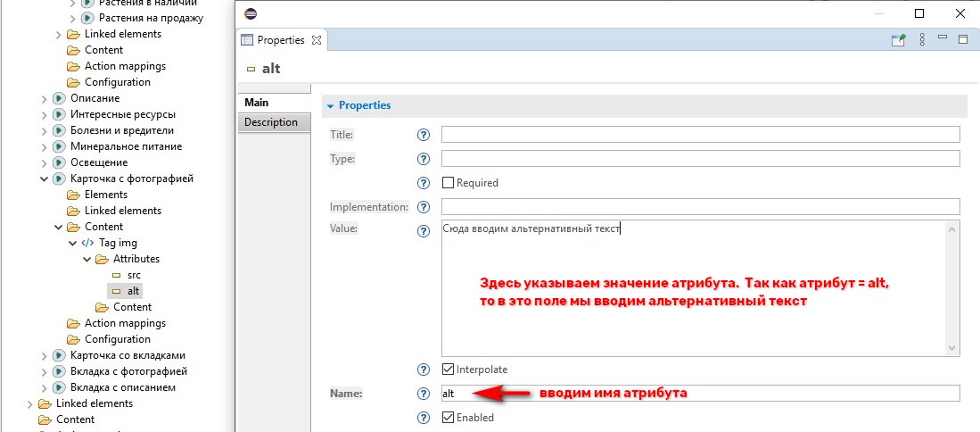The width and height of the screenshot is (980, 432).
Task: Click the src attribute icon
Action: (x=116, y=275)
